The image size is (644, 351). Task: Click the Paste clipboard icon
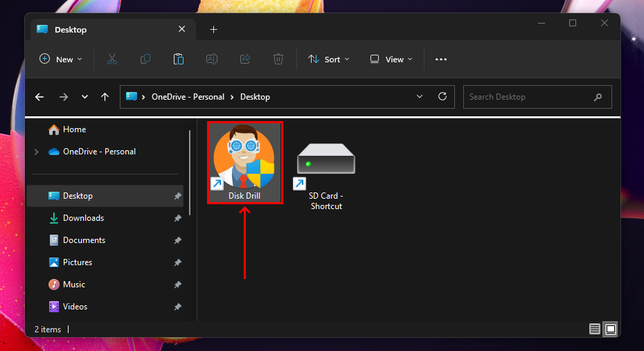[178, 59]
